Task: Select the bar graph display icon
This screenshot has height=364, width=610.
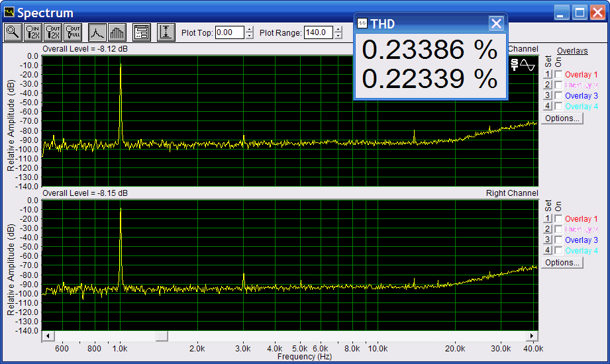Action: click(x=117, y=32)
